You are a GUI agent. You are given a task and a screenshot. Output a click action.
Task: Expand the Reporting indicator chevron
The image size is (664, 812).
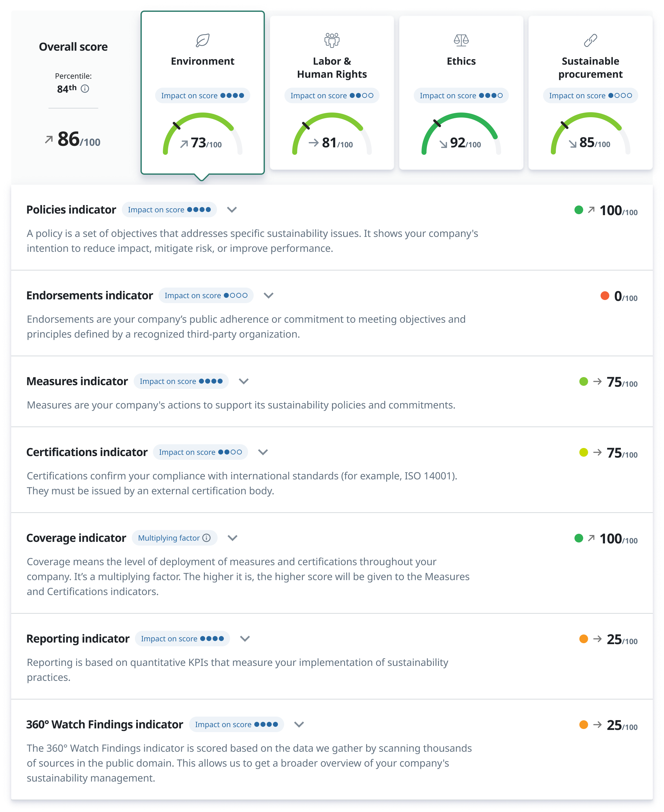click(245, 639)
